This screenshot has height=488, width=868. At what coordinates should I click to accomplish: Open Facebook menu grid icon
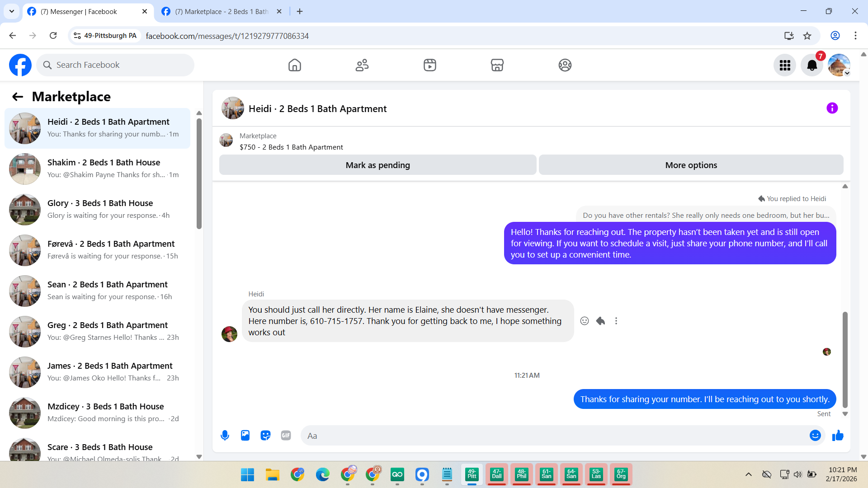[785, 66]
